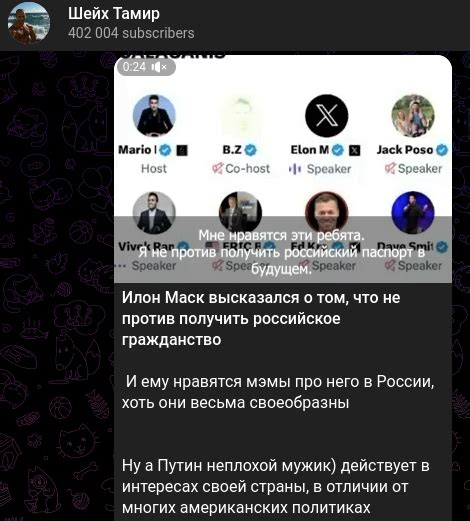Image resolution: width=470 pixels, height=521 pixels.
Task: Click speaking indicator bars beside Elon's Speaker label
Action: coord(295,169)
